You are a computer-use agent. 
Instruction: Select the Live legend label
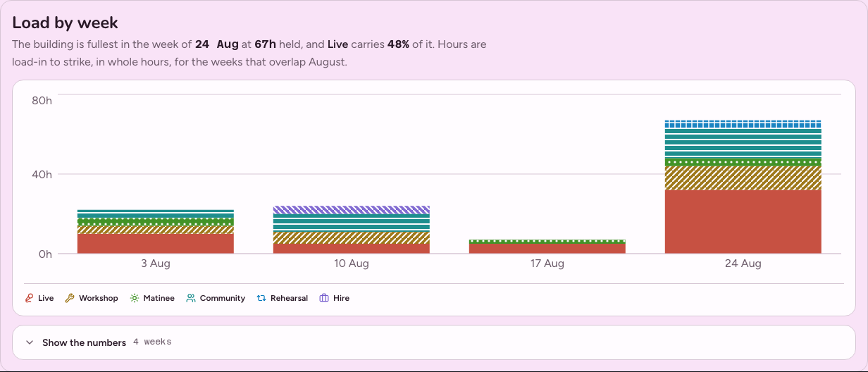(x=46, y=298)
